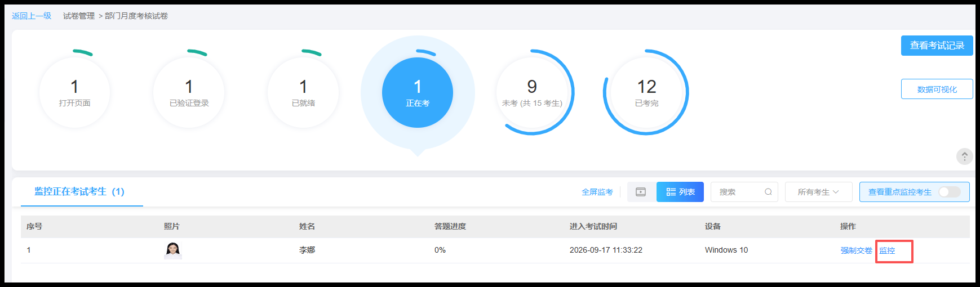Viewport: 980px width, 287px height.
Task: Select the 打开页面 status circle
Action: tap(74, 92)
